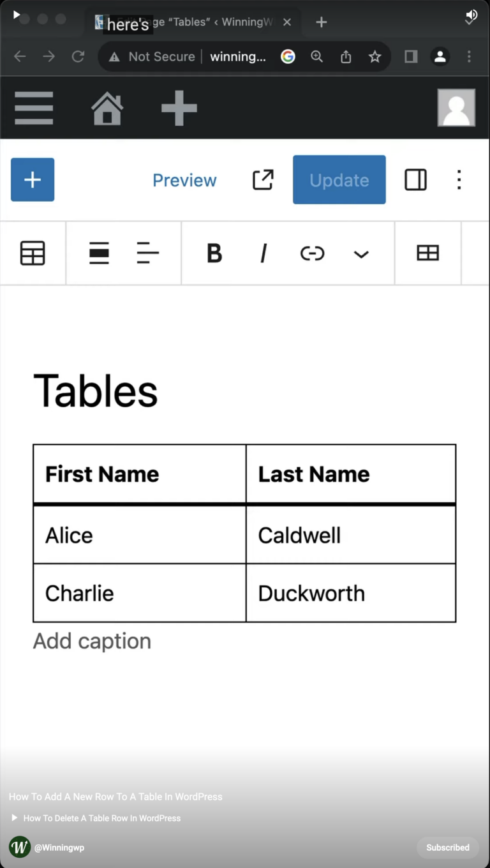Click the Update button
This screenshot has width=490, height=868.
coord(339,179)
